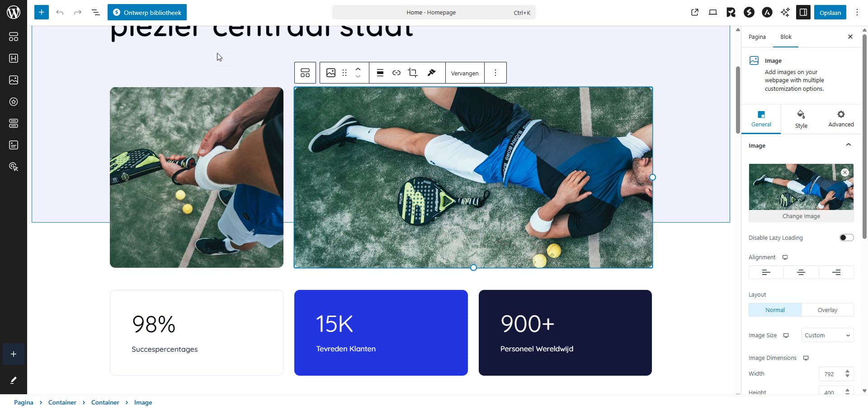This screenshot has width=868, height=410.
Task: Click the AI sparkle icon in top bar
Action: coord(785,12)
